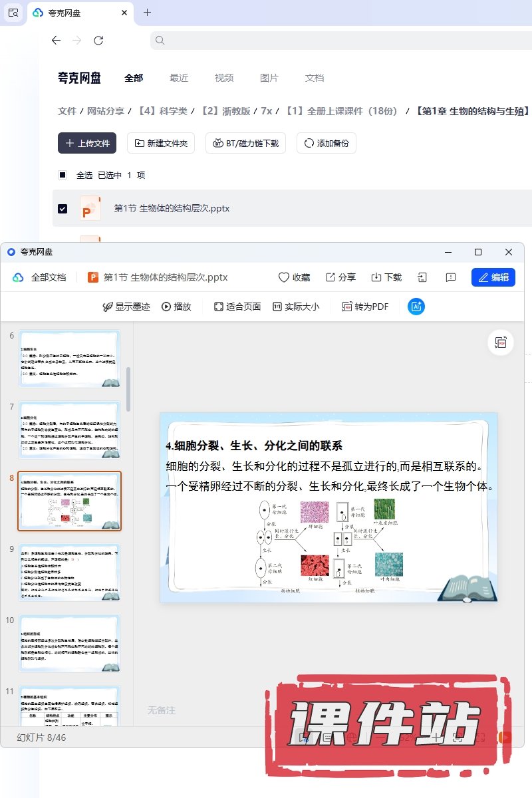Viewport: 532px width, 798px height.
Task: Navigate to 【4】科学类 breadcrumb folder
Action: (162, 111)
